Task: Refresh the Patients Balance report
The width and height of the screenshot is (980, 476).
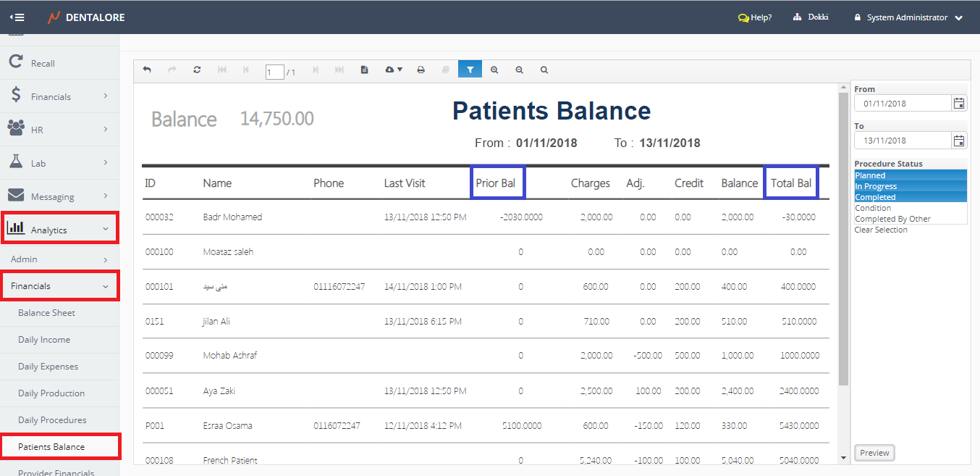Action: pos(197,70)
